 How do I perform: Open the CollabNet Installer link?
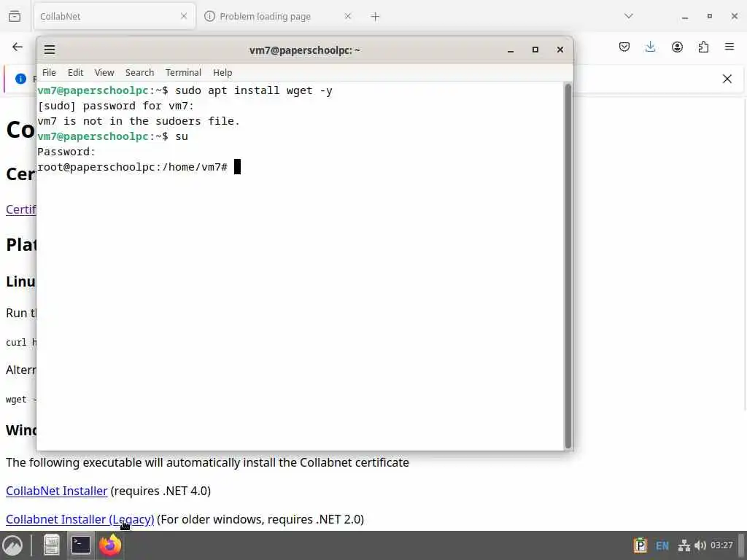(x=57, y=491)
